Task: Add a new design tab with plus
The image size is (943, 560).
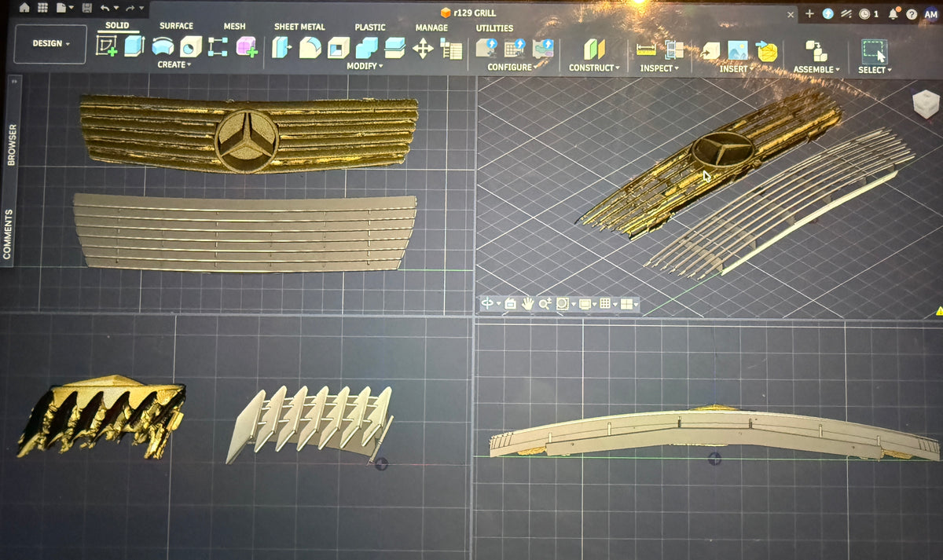Action: [809, 13]
